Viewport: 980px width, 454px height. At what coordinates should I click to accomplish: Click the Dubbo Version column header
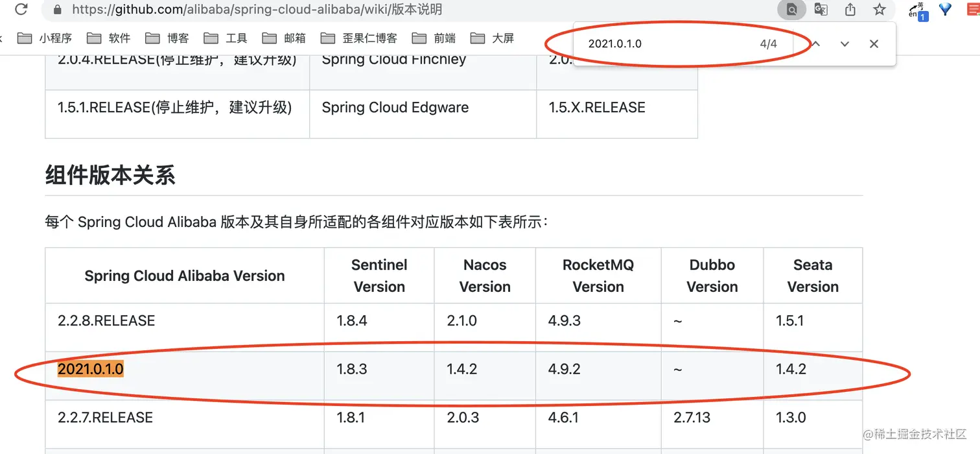tap(712, 276)
